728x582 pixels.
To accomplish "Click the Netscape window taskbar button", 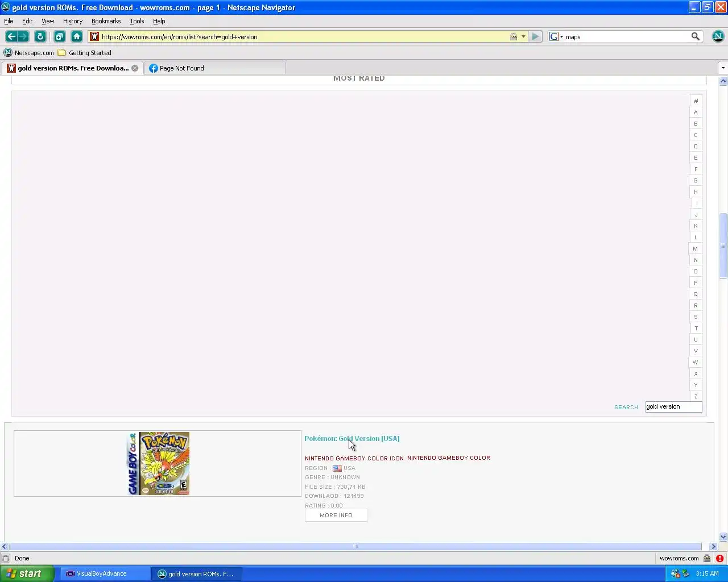I will click(197, 573).
